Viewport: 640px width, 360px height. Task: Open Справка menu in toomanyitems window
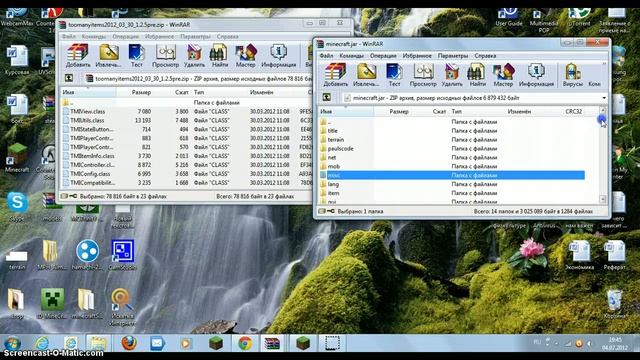click(227, 36)
